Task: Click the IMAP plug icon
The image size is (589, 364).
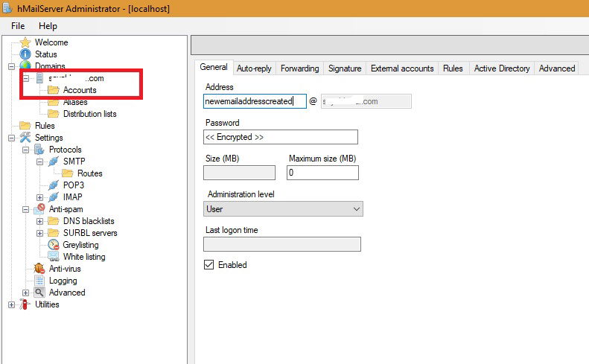Action: (x=54, y=197)
